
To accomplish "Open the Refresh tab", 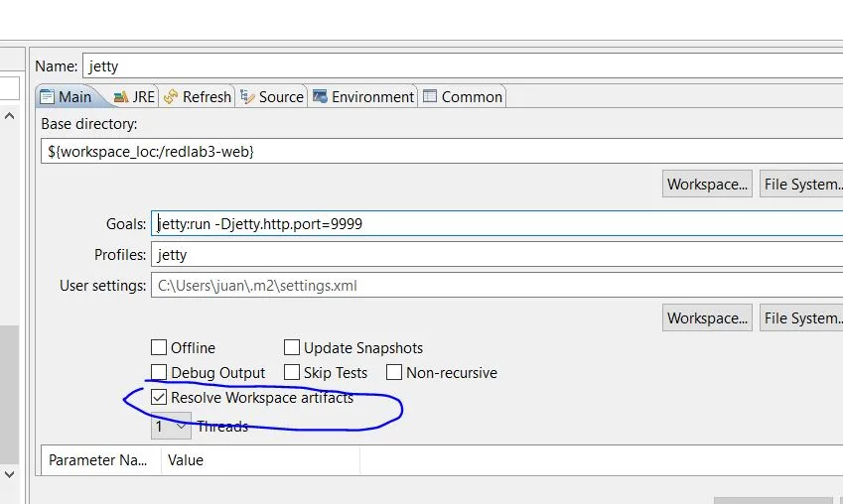I will point(198,96).
